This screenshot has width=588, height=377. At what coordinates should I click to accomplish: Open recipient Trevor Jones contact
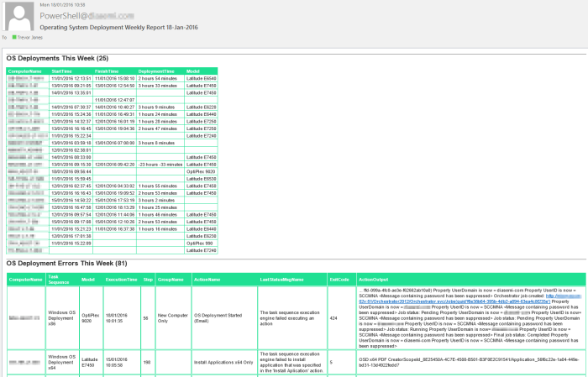point(34,37)
